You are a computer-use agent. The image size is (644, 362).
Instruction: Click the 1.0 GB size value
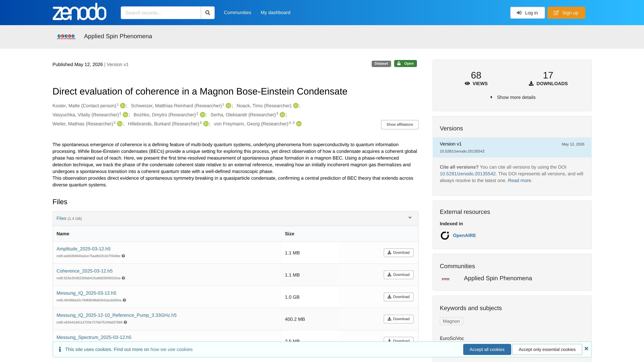292,297
